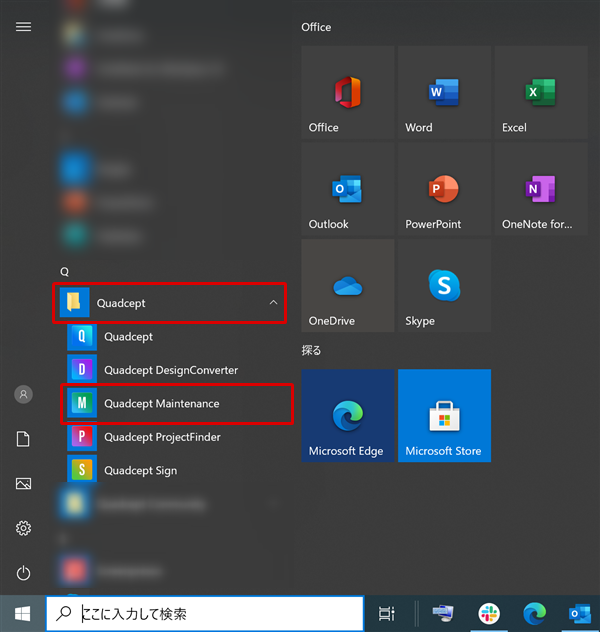Launch the Outlook tile
The image size is (600, 632).
pos(347,189)
